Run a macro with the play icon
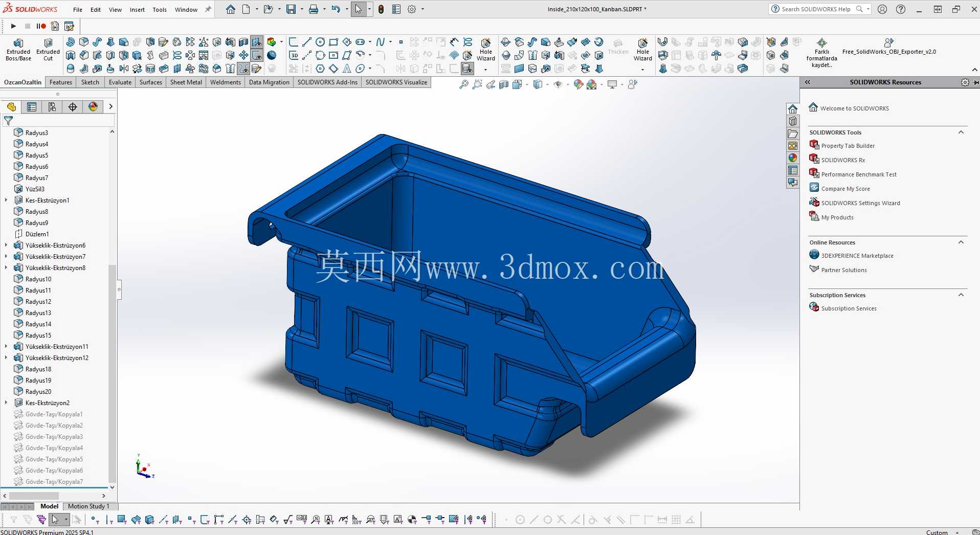The width and height of the screenshot is (980, 535). point(13,26)
